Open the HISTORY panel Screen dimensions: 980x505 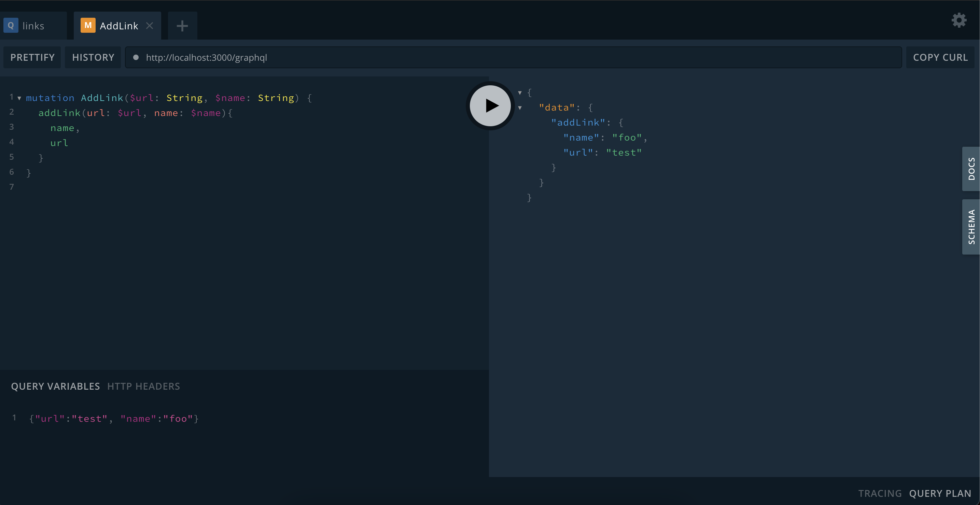93,57
